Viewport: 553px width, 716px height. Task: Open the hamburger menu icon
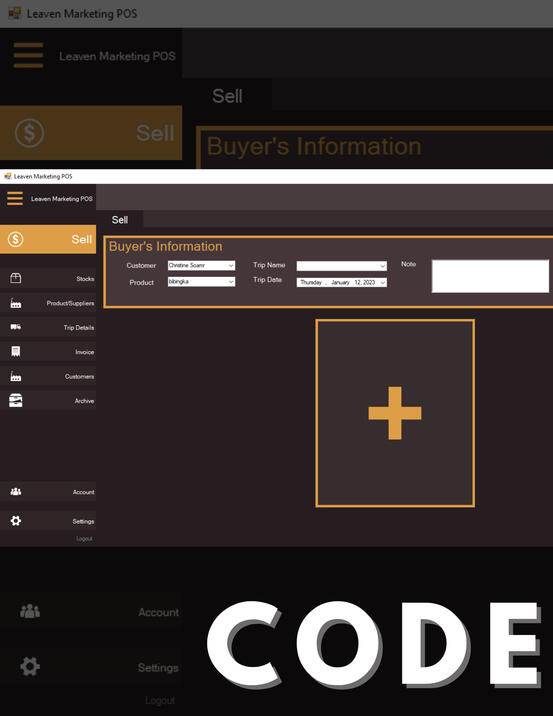coord(15,199)
